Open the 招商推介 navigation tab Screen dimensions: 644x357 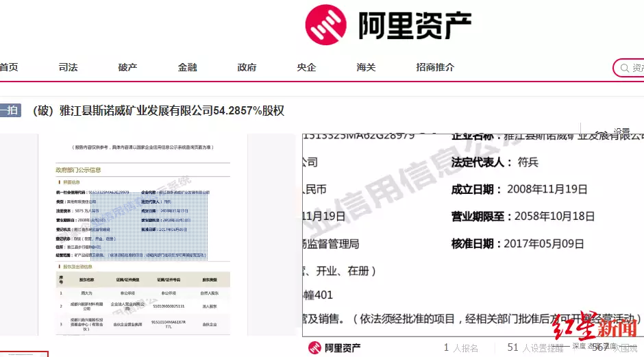[435, 67]
